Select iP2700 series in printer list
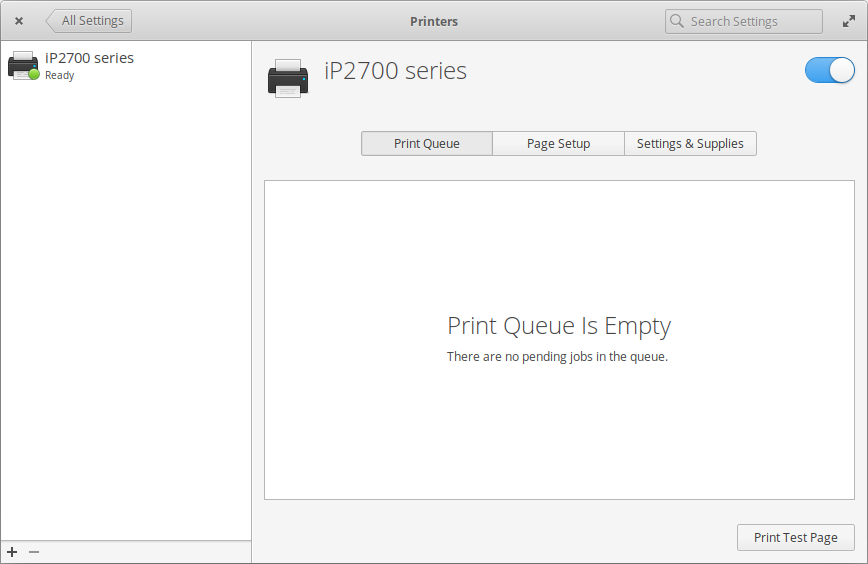This screenshot has height=564, width=868. point(126,65)
